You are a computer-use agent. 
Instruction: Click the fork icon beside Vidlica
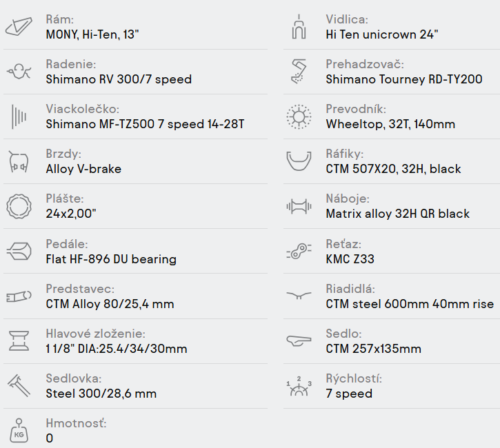tap(299, 27)
